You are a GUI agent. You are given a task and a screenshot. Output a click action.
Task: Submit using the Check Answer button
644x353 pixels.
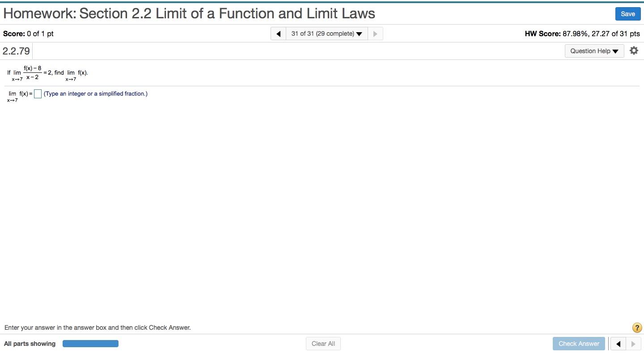tap(579, 344)
